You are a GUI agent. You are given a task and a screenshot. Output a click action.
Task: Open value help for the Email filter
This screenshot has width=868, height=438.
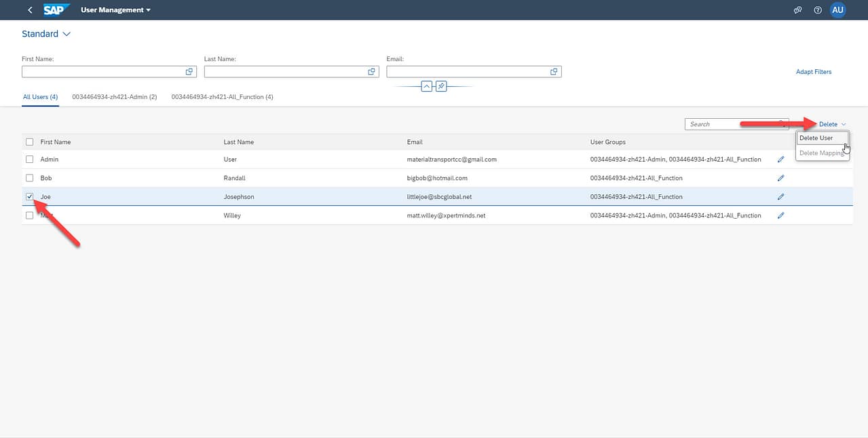coord(553,71)
